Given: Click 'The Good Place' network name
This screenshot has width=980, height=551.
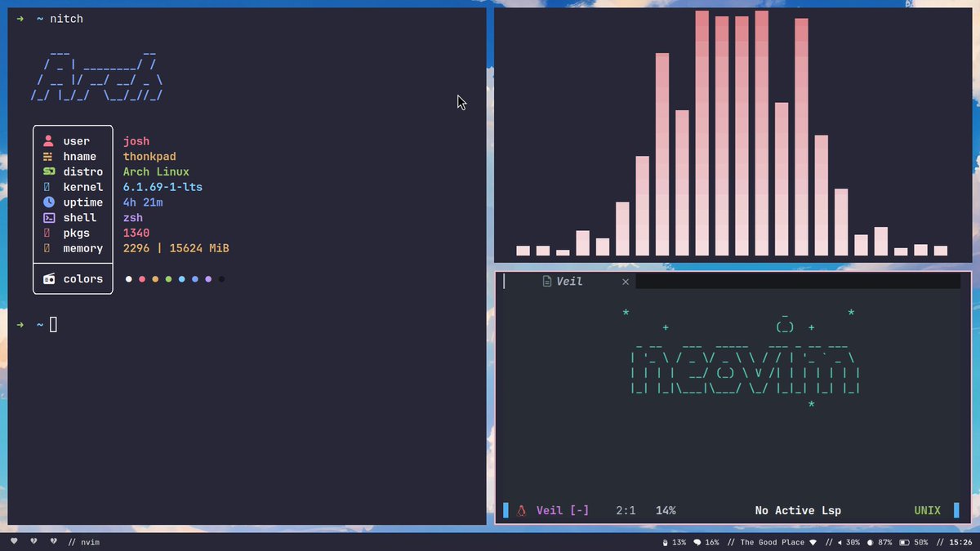Looking at the screenshot, I should pos(772,542).
